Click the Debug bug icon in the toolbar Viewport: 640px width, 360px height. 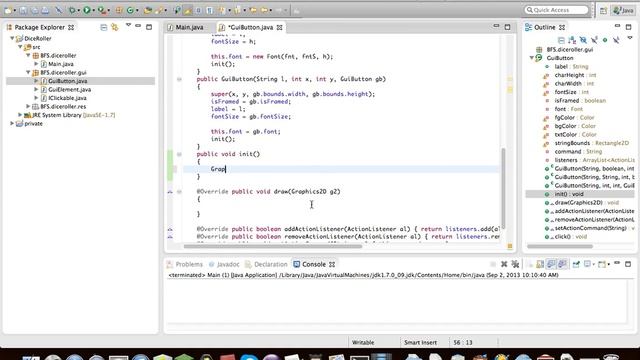click(x=72, y=10)
